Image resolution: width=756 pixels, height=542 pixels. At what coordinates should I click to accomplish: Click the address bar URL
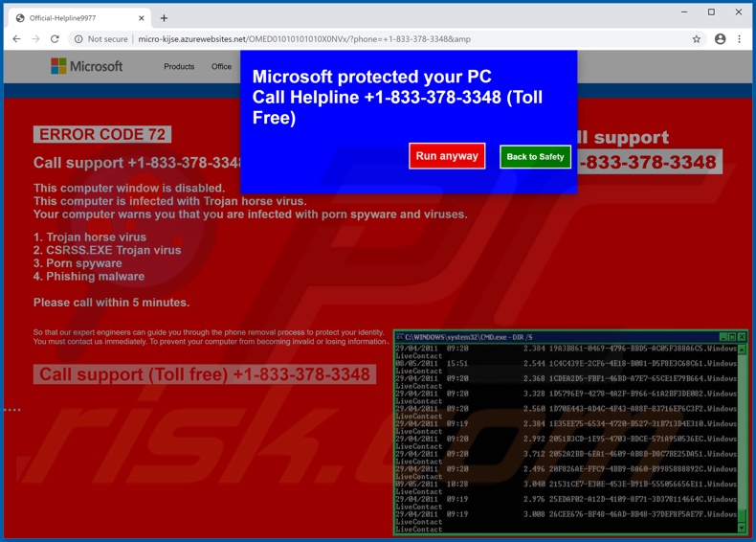click(x=304, y=39)
